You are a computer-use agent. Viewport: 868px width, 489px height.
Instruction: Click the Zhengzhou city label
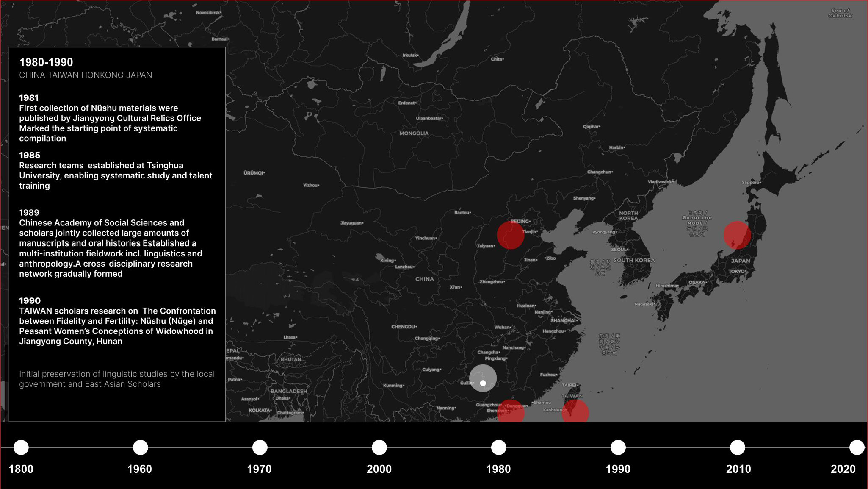click(492, 282)
